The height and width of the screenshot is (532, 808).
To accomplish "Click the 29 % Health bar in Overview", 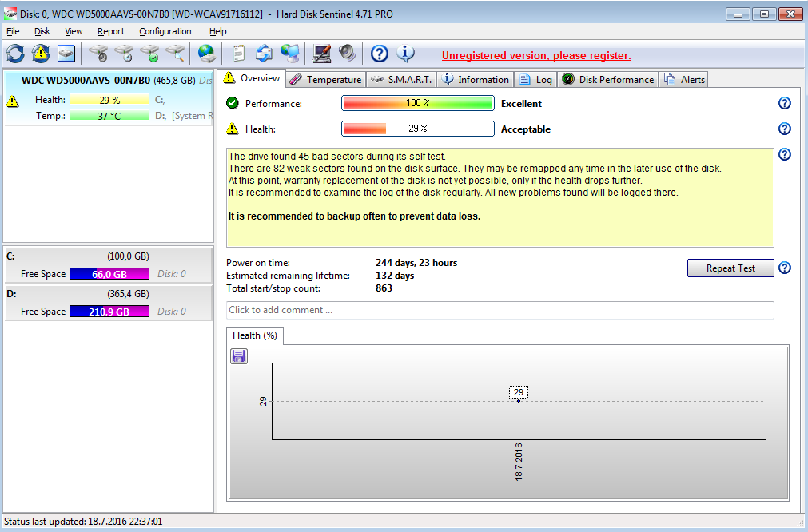I will tap(418, 129).
